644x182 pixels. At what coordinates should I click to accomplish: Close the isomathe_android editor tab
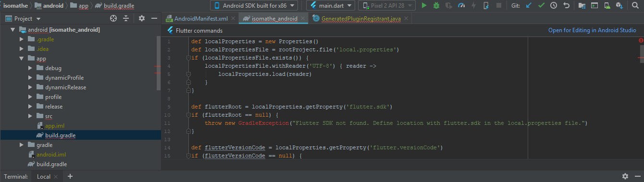(303, 19)
